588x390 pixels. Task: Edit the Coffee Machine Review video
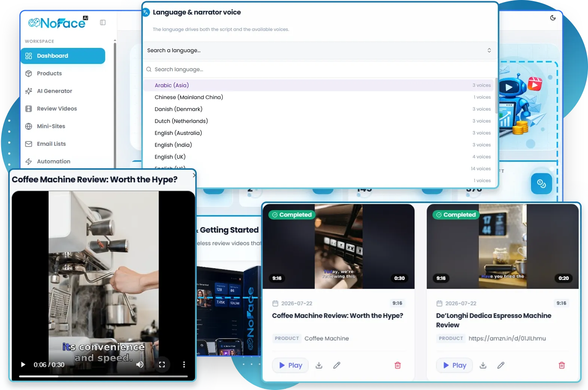(x=337, y=365)
